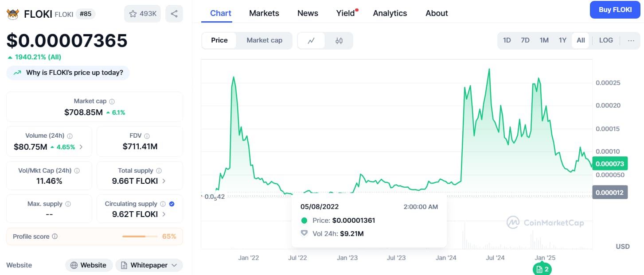Click the tooltip price $0.00001361
This screenshot has width=644, height=275.
click(354, 221)
